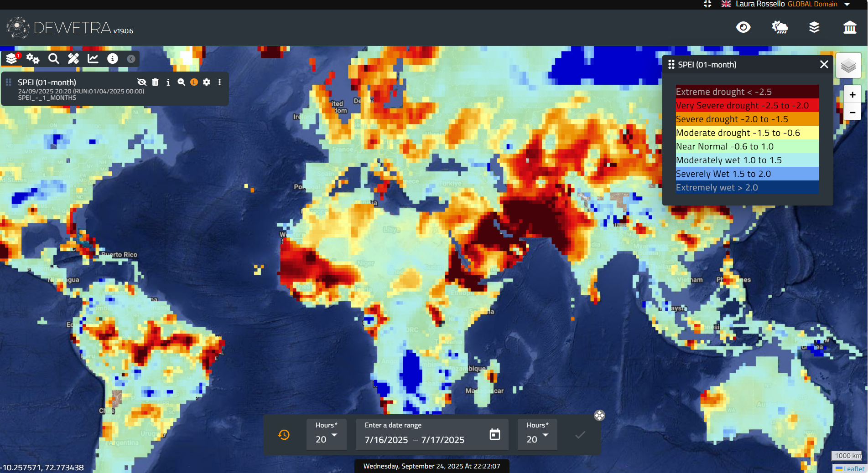Switch to the layers tab with red badge
The image size is (868, 473).
coord(12,59)
